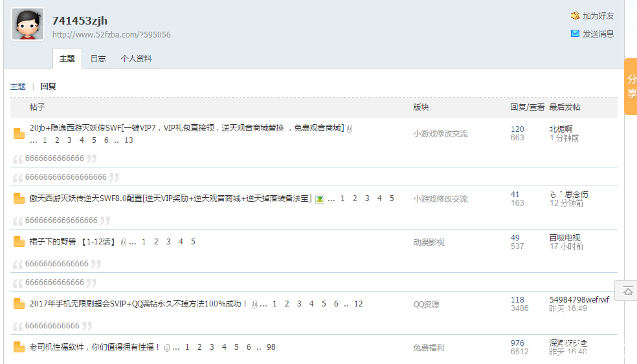Open the quoted reply 666666666666666666

(x=66, y=177)
